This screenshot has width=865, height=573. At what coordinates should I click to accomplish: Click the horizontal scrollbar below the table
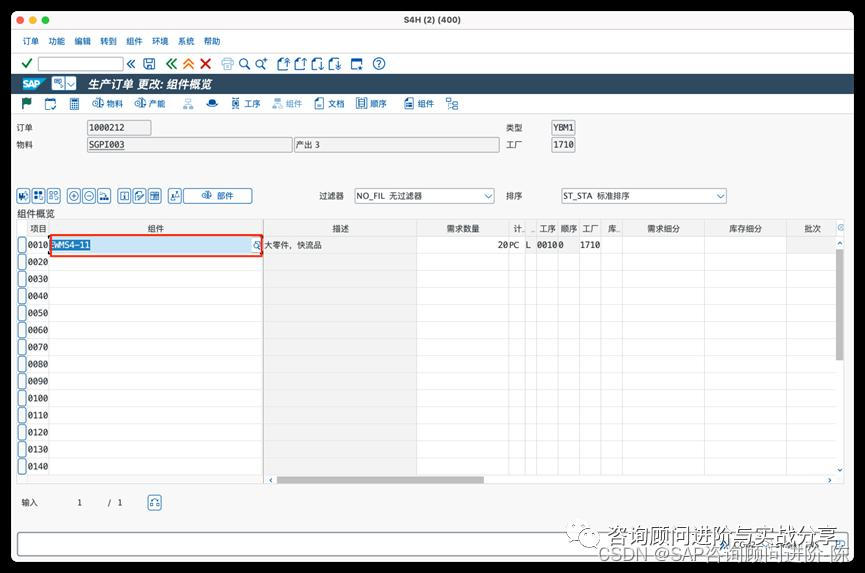(x=380, y=480)
